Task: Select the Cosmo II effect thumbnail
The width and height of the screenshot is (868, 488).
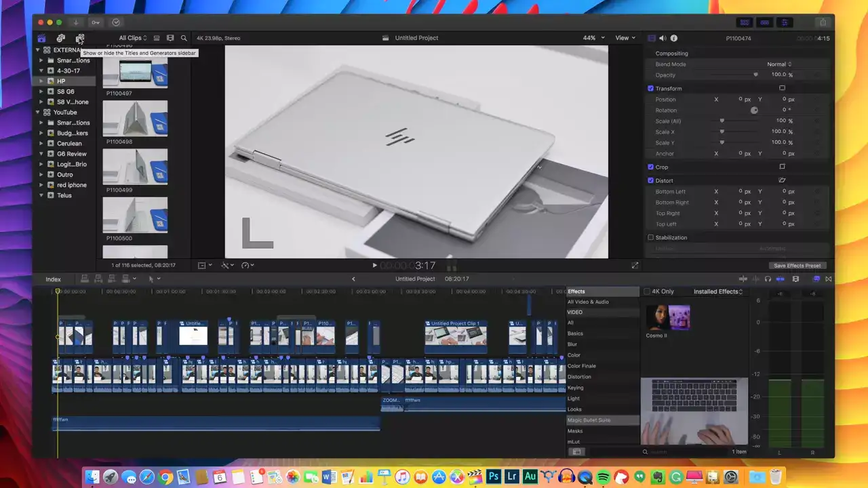Action: click(668, 317)
